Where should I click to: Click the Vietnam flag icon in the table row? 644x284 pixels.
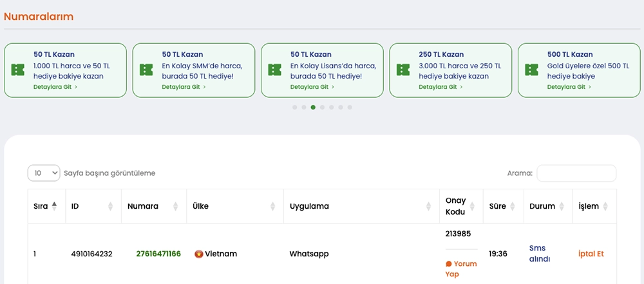pyautogui.click(x=199, y=254)
